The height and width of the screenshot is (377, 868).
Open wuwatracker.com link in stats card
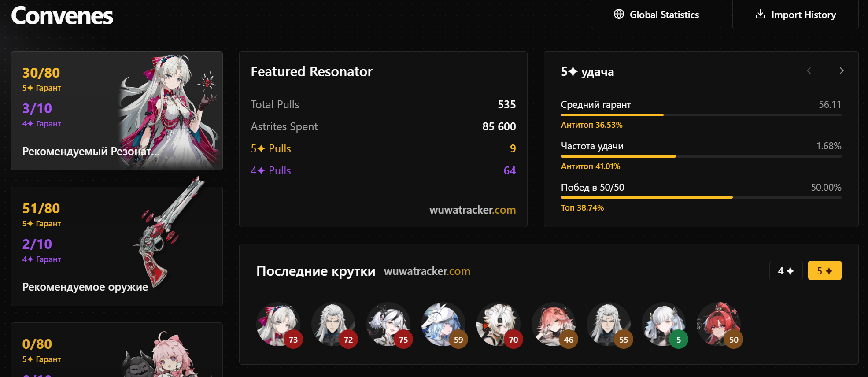click(x=473, y=210)
